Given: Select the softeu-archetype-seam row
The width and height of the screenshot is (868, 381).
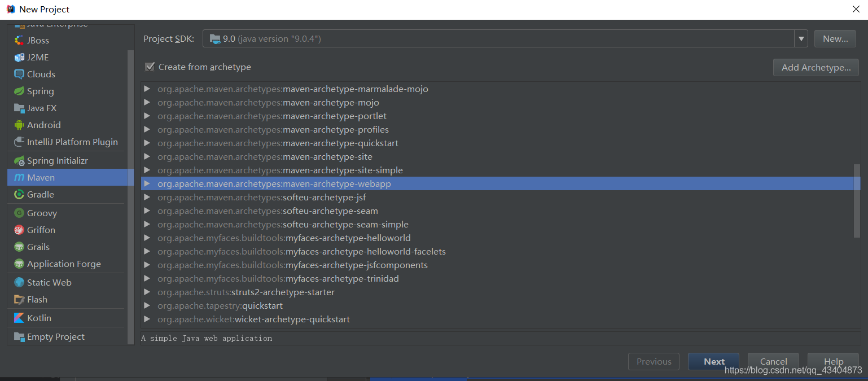Looking at the screenshot, I should click(x=501, y=211).
